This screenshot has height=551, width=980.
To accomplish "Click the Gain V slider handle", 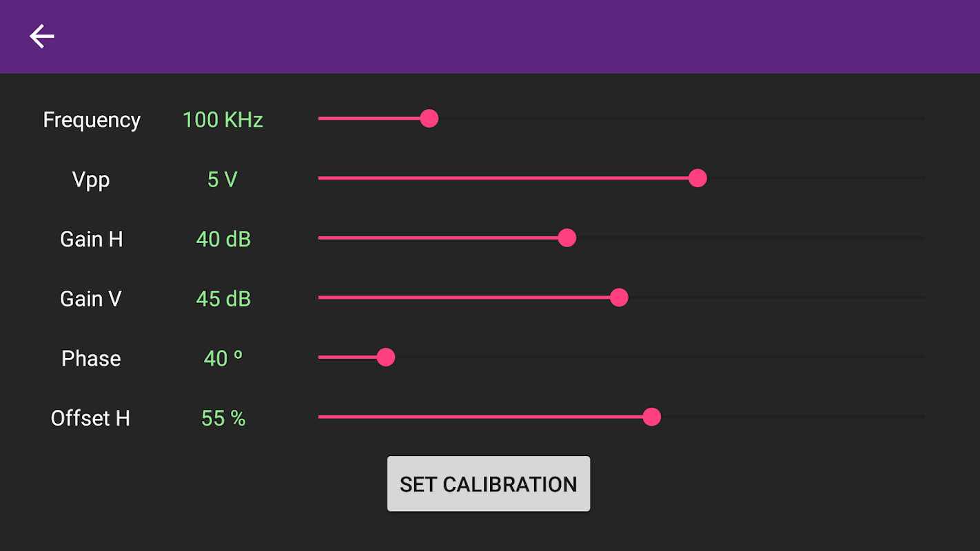I will tap(619, 298).
